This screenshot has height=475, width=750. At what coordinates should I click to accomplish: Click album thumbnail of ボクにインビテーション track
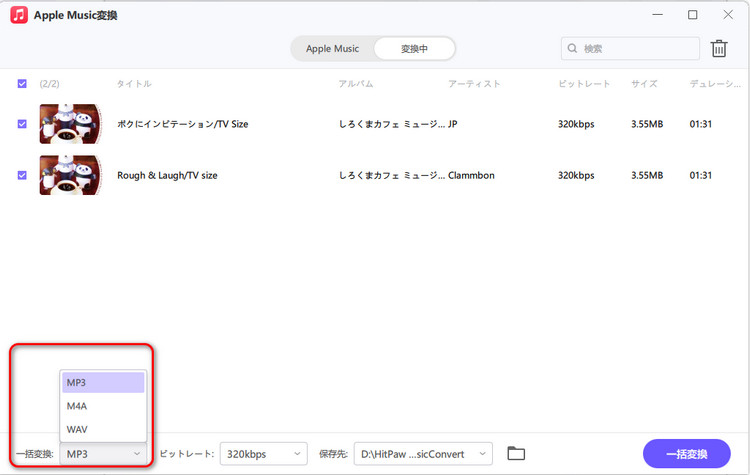tap(71, 124)
